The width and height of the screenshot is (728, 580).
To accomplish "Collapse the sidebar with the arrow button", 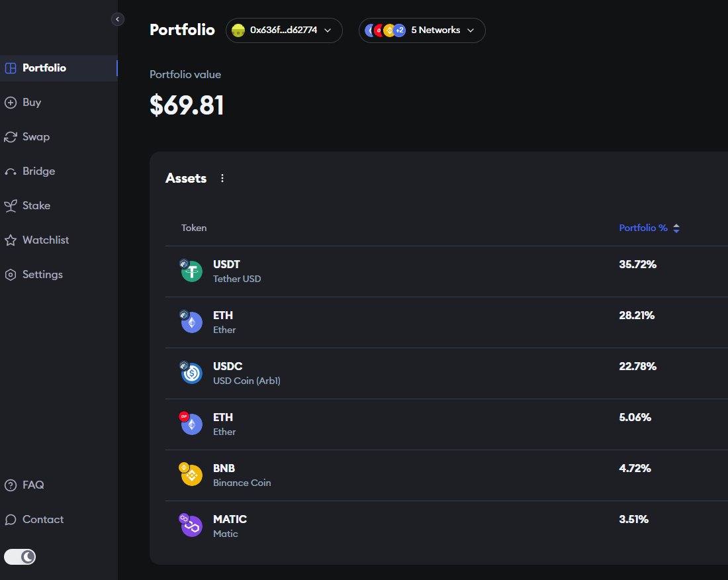I will (117, 19).
